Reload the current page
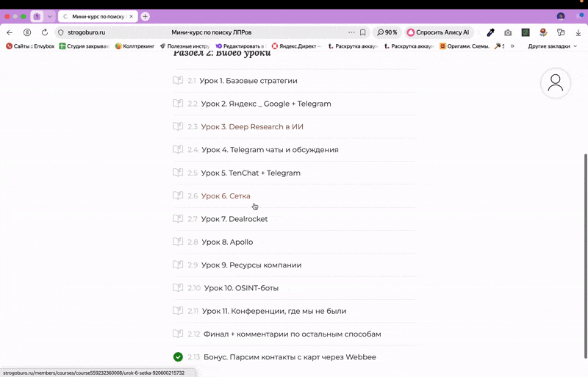Screen dimensions: 588x377 point(45,32)
